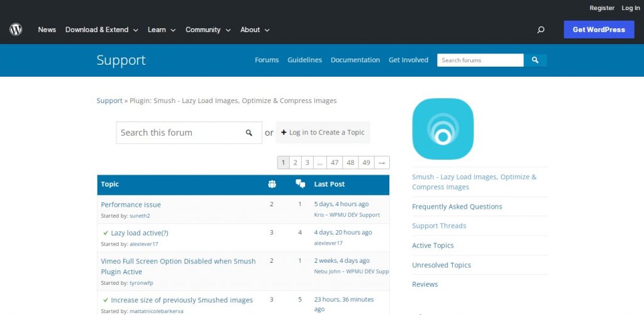Open the News menu item
This screenshot has height=315, width=644.
[47, 30]
